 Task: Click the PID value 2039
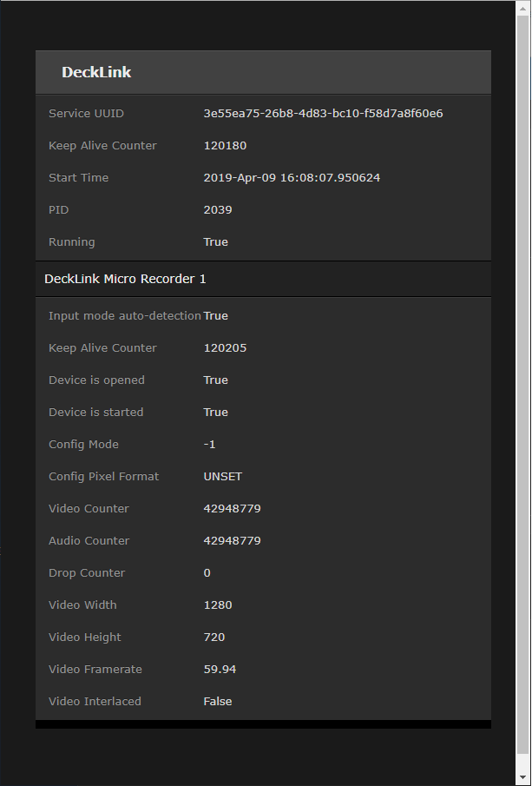pos(218,210)
